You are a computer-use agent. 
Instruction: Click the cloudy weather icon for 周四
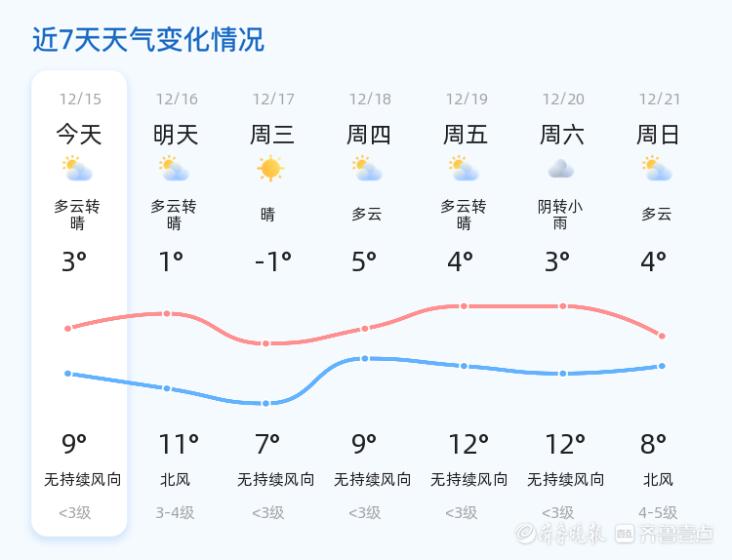(367, 170)
